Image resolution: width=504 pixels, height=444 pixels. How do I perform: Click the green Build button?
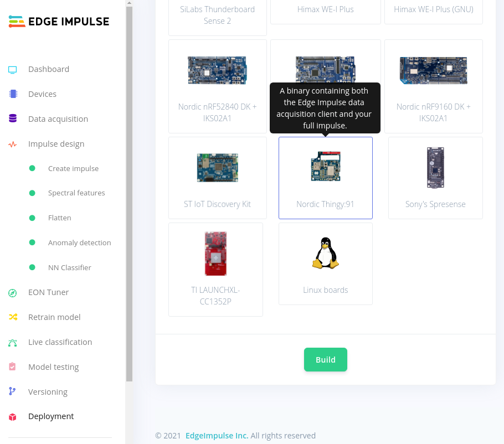(x=325, y=359)
